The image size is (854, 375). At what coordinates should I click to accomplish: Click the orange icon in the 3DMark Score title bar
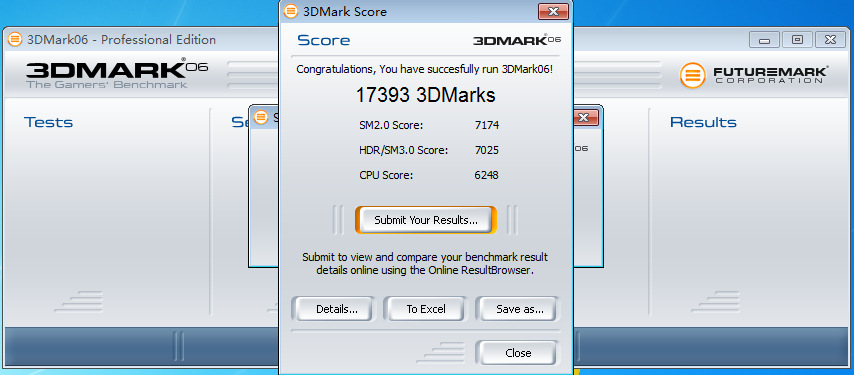[291, 11]
